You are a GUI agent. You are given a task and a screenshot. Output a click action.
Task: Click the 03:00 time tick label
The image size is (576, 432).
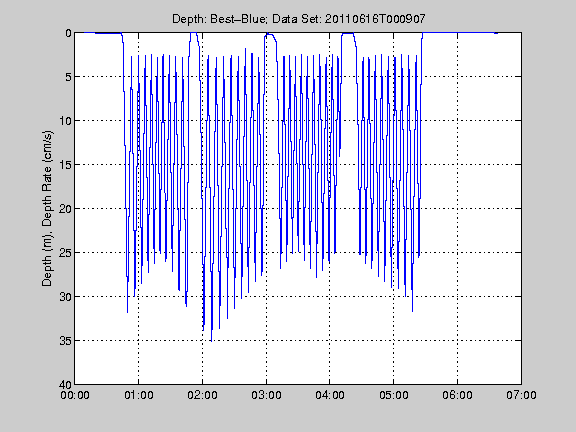click(266, 395)
